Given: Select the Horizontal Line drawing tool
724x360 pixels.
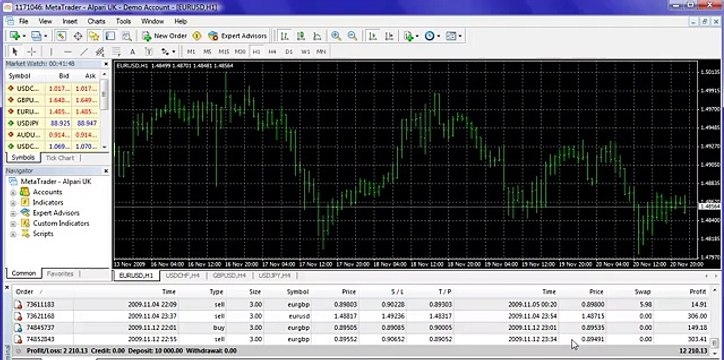Looking at the screenshot, I should click(68, 51).
